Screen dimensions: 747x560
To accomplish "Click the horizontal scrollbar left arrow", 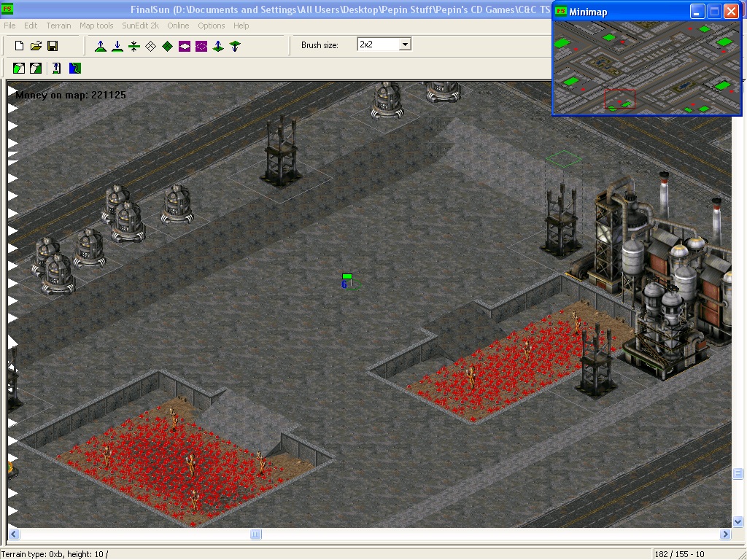I will pos(14,534).
